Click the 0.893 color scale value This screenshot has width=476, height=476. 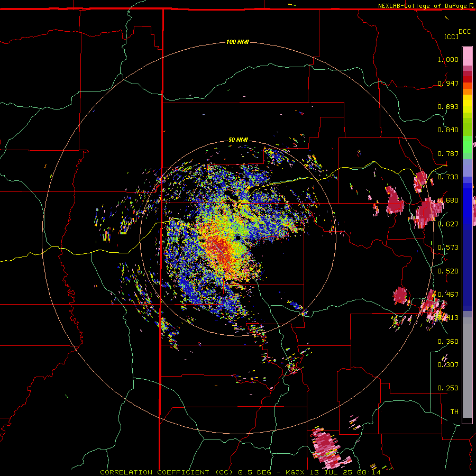(x=448, y=106)
